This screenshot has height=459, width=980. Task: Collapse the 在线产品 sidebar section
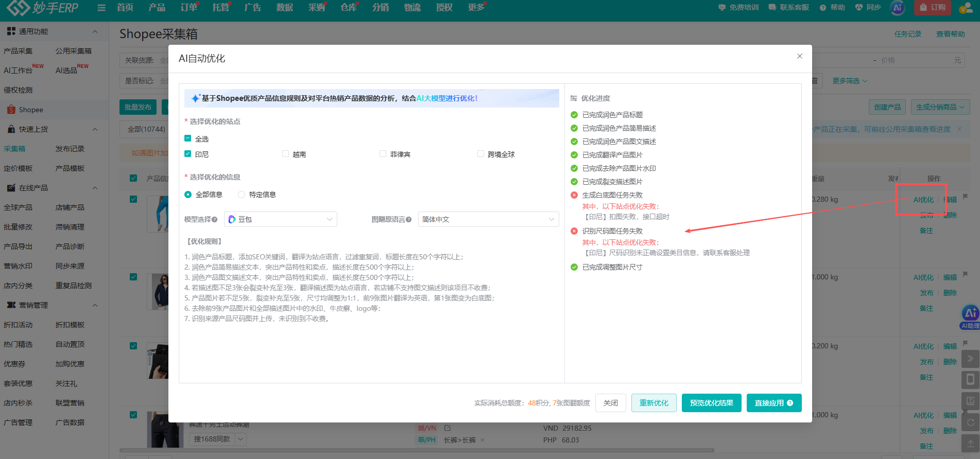[x=95, y=188]
